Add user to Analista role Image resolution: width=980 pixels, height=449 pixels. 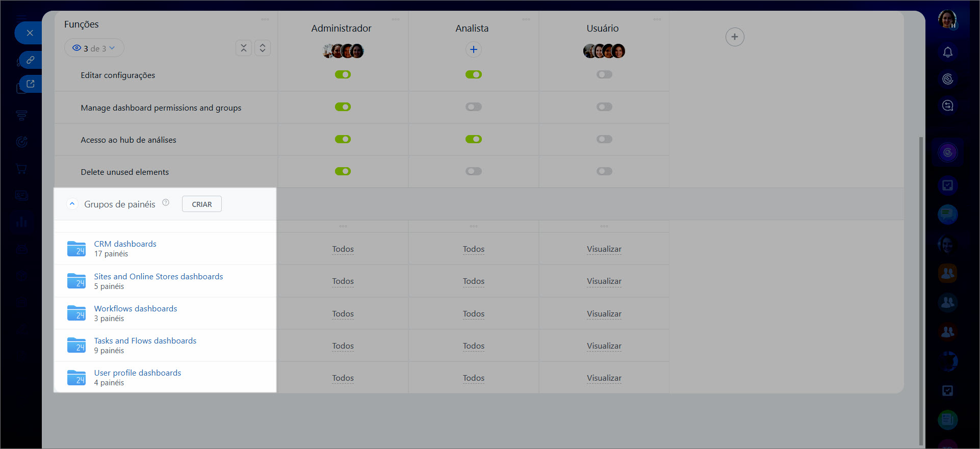473,49
